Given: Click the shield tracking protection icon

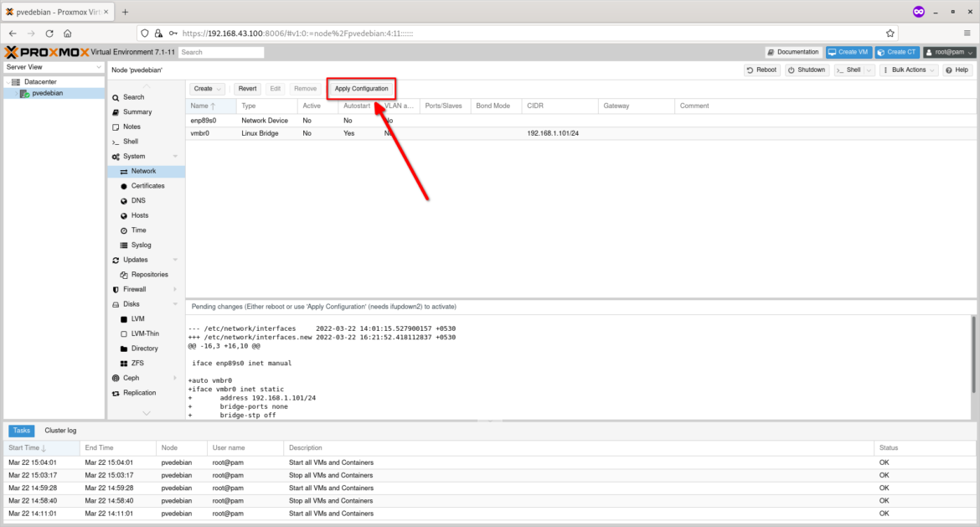Looking at the screenshot, I should point(145,34).
